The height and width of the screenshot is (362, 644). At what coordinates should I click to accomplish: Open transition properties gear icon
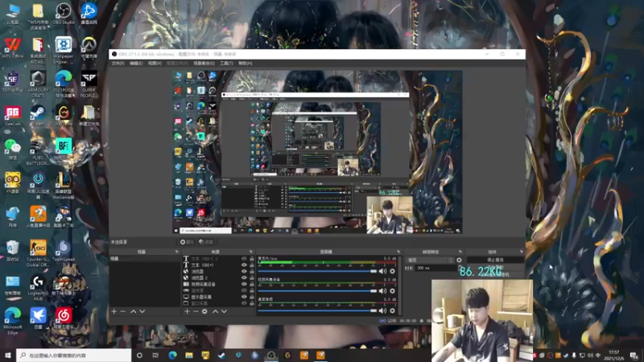[x=459, y=260]
